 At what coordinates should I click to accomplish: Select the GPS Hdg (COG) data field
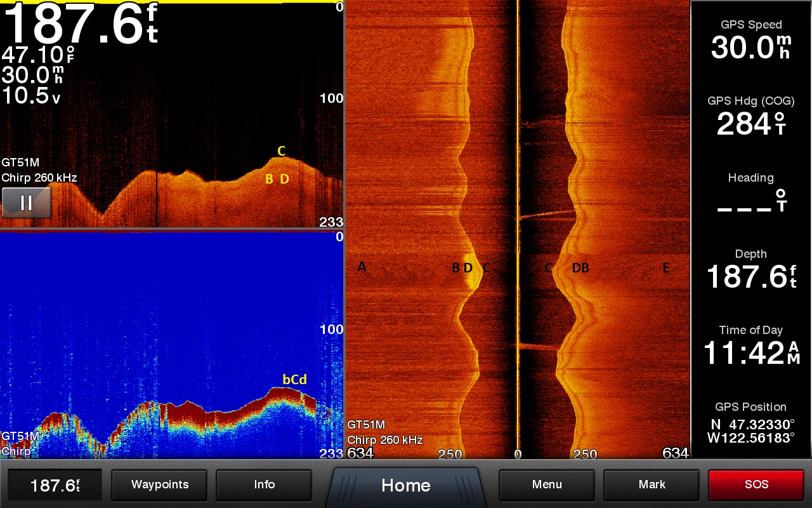[751, 117]
